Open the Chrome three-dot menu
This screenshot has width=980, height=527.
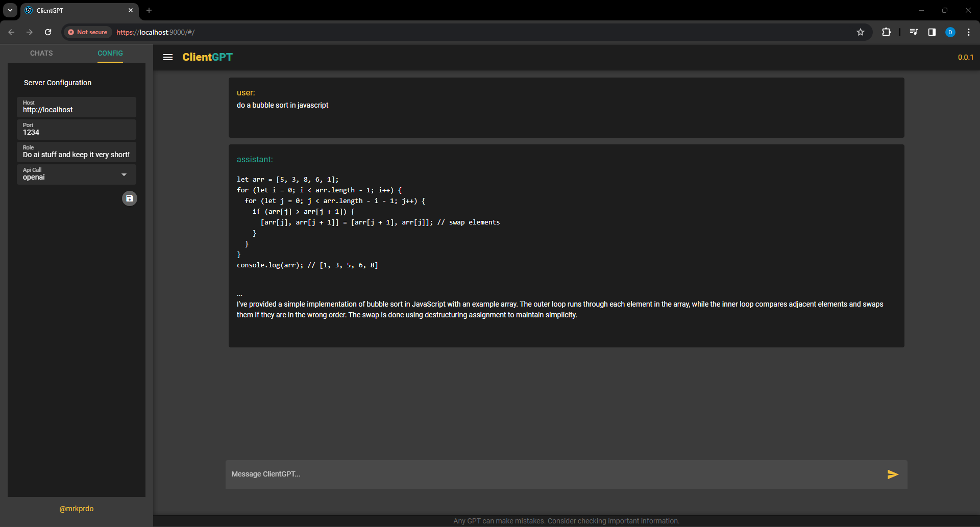tap(969, 32)
